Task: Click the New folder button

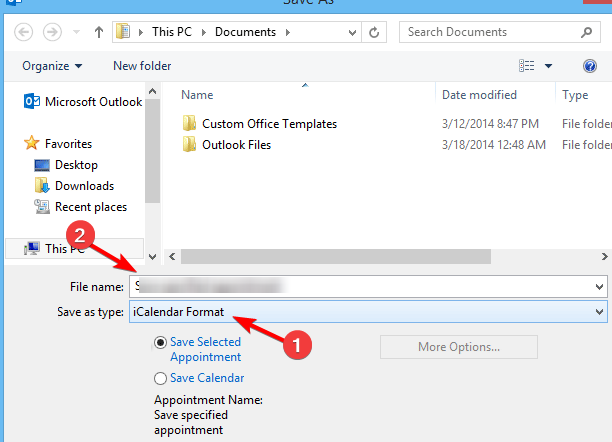Action: (142, 66)
